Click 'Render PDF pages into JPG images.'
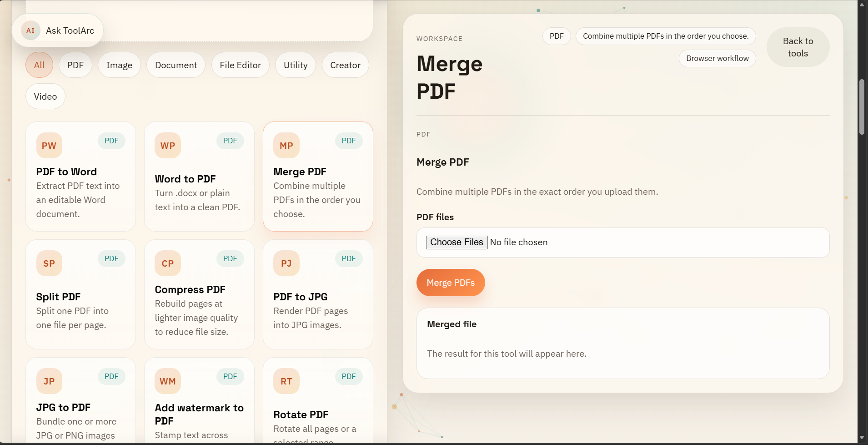This screenshot has width=868, height=445. click(x=311, y=318)
